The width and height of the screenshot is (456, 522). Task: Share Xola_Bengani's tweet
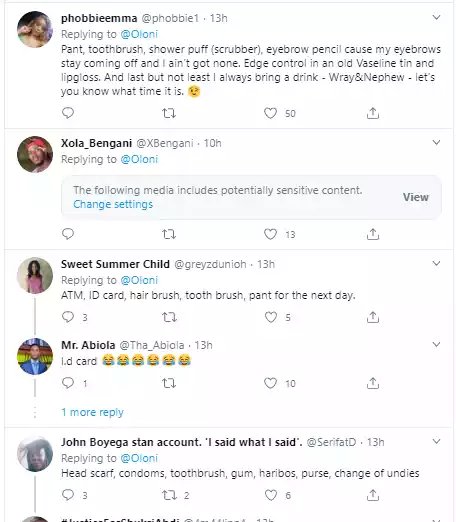[x=373, y=234]
